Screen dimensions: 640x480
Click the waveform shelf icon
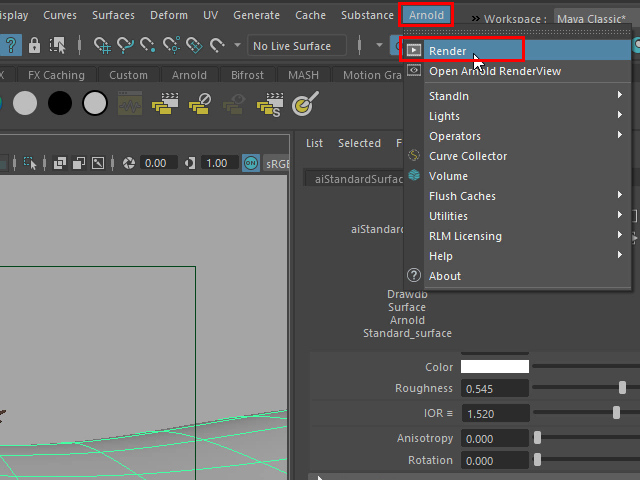pyautogui.click(x=129, y=103)
